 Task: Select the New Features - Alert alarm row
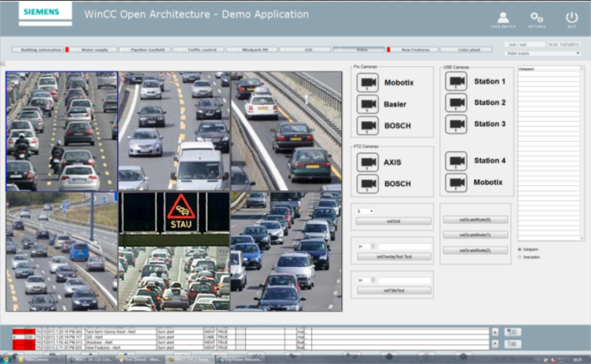[250, 347]
